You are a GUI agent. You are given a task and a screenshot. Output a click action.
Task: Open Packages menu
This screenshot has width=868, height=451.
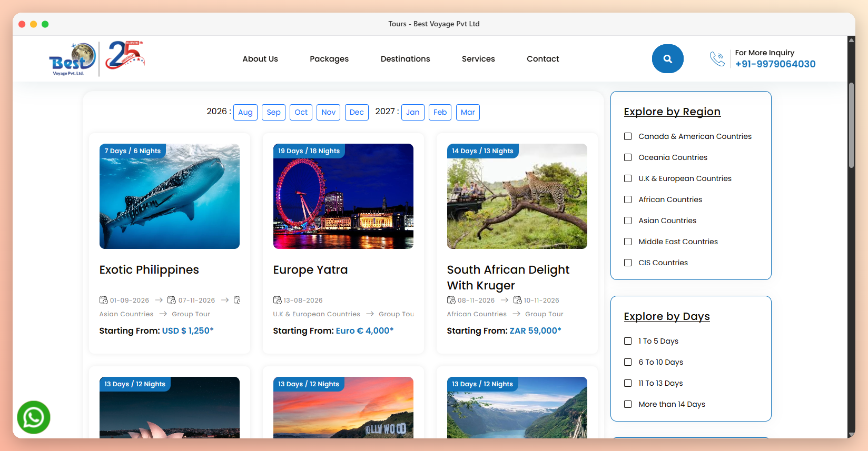[329, 59]
